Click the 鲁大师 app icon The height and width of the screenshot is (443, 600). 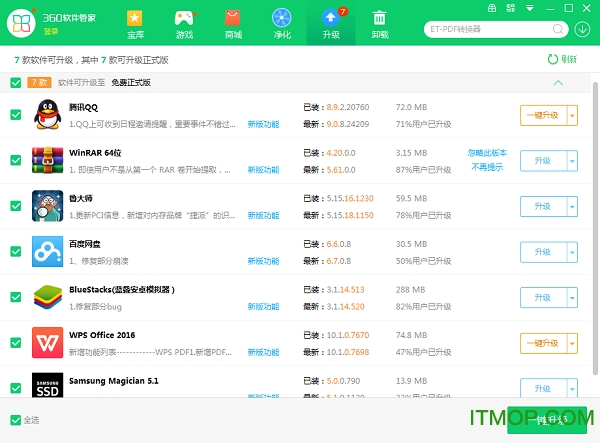47,206
